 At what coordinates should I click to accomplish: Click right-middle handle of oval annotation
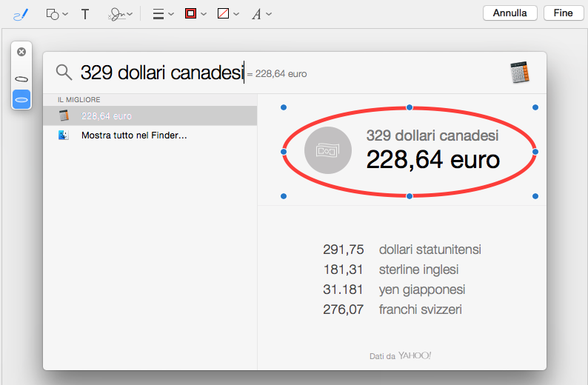tap(535, 152)
